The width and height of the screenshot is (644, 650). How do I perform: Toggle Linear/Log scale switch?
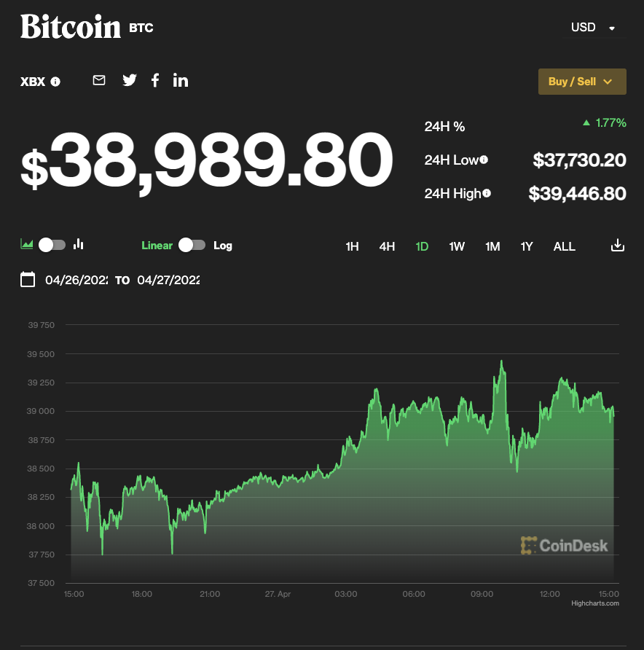[192, 245]
